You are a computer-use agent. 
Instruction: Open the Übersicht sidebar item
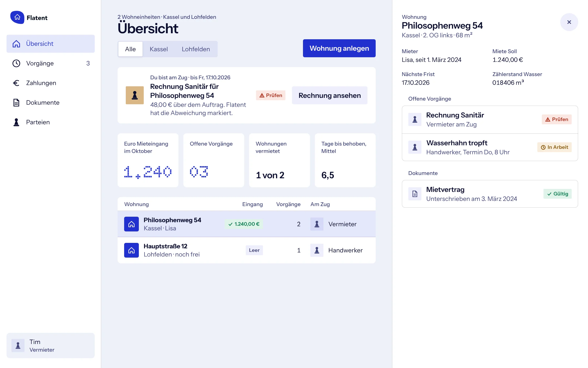(51, 44)
